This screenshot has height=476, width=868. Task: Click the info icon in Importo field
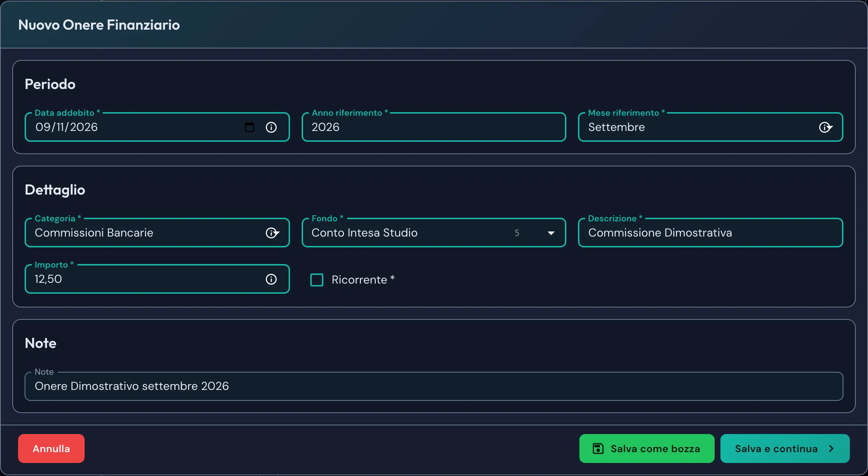coord(271,279)
